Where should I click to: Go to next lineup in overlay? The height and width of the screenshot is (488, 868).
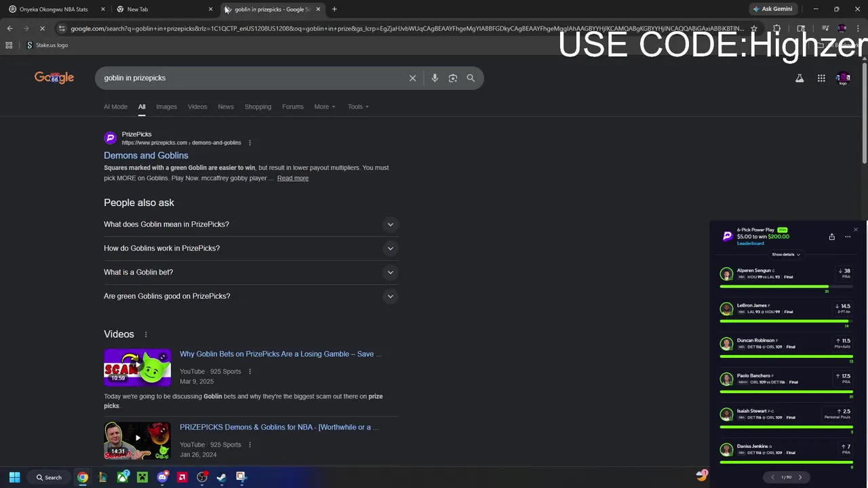pyautogui.click(x=800, y=477)
